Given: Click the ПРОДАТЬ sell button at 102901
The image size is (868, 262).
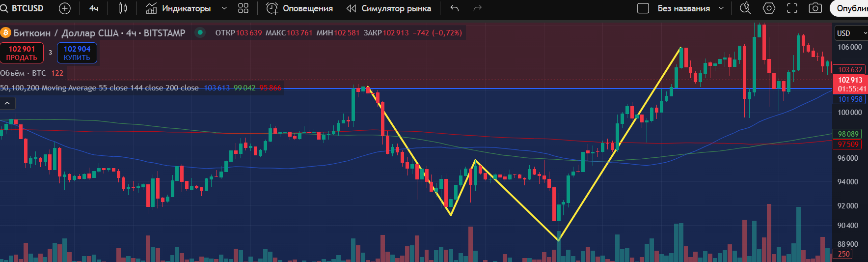Looking at the screenshot, I should (22, 53).
